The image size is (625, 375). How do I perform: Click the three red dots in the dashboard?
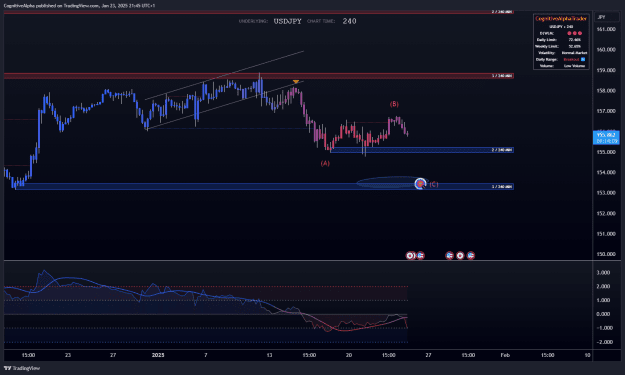coord(574,33)
